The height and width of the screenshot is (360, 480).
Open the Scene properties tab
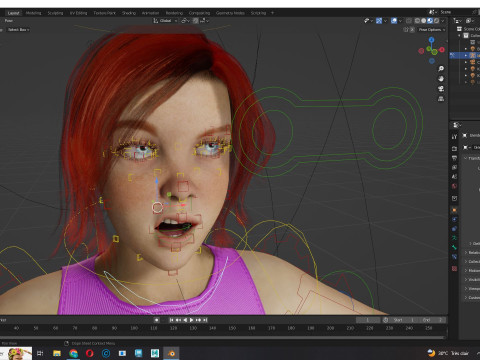pyautogui.click(x=454, y=177)
